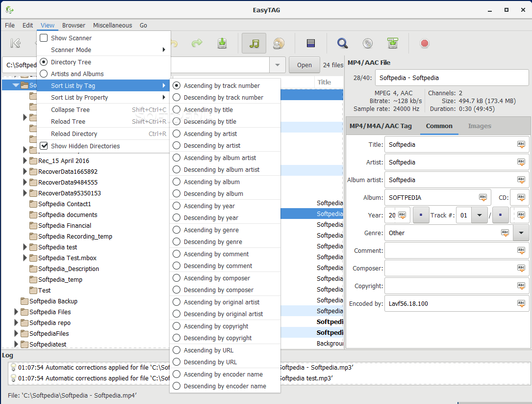This screenshot has height=404, width=532.
Task: Click Collapse Tree menu entry
Action: (x=103, y=110)
